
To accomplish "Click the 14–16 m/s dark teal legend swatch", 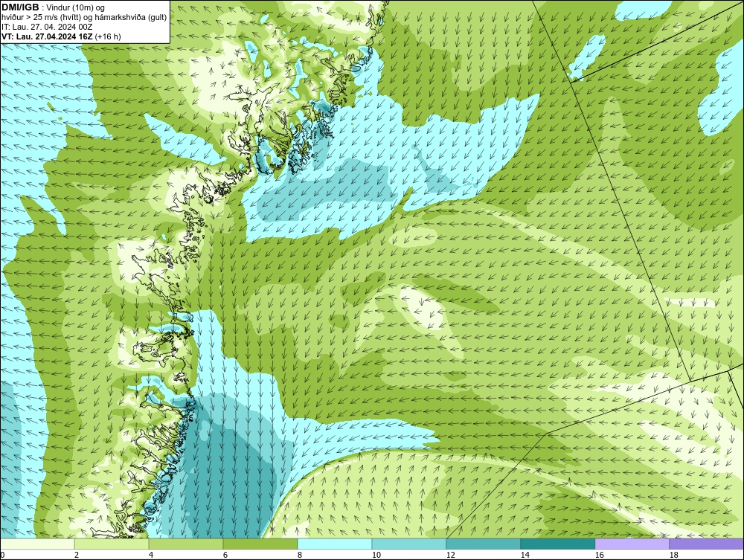I will (557, 544).
